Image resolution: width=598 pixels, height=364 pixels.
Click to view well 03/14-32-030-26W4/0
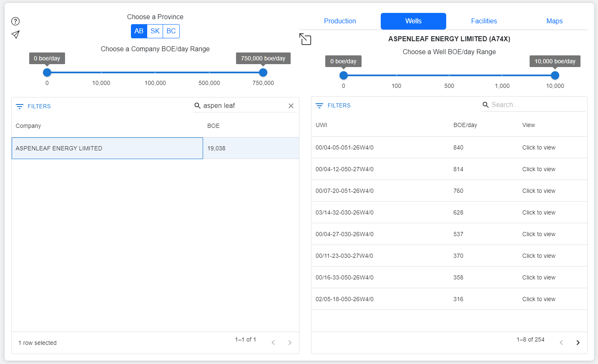539,212
